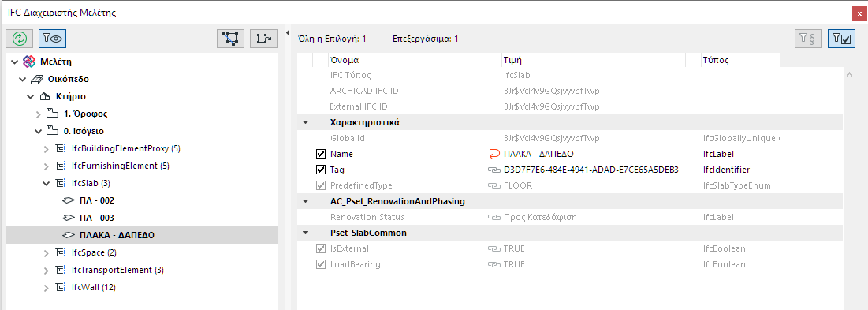Screen dimensions: 868x310
Task: Click the filter by scheme § icon
Action: click(x=809, y=39)
